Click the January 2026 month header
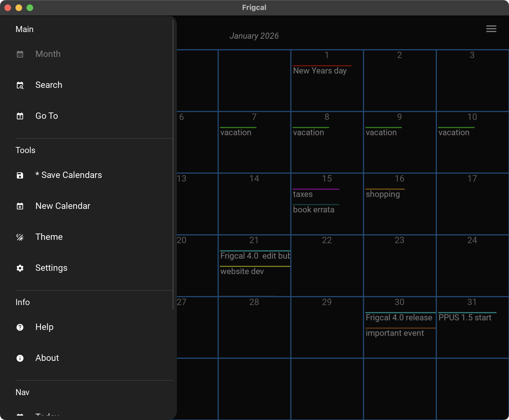The image size is (509, 420). 254,36
